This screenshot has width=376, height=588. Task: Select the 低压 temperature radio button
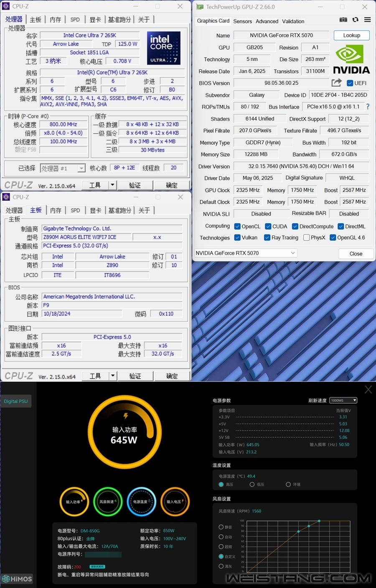click(x=252, y=485)
